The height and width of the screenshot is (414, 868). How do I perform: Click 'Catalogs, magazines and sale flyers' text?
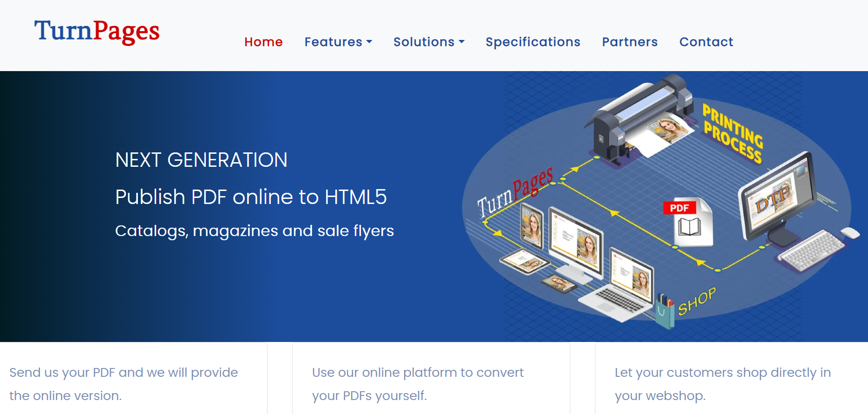[255, 231]
